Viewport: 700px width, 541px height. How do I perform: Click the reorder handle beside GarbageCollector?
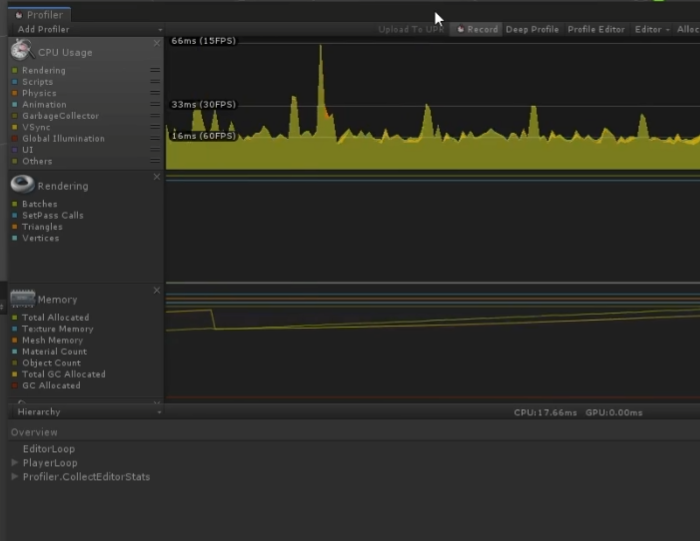(155, 116)
